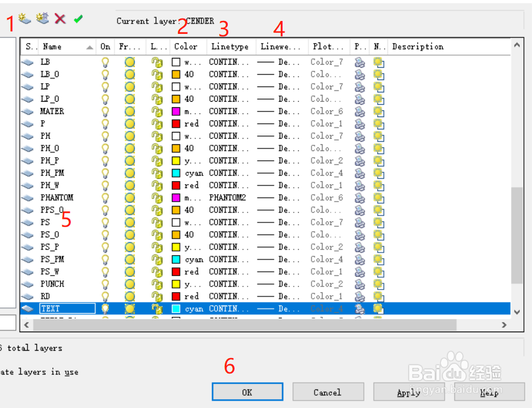This screenshot has height=408, width=532.
Task: Click the printer plot icon for layer PS_W
Action: (x=360, y=272)
